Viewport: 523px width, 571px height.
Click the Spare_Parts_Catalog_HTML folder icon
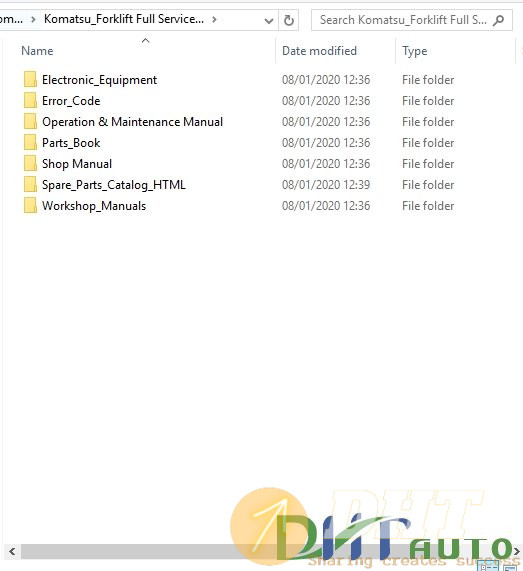[30, 185]
